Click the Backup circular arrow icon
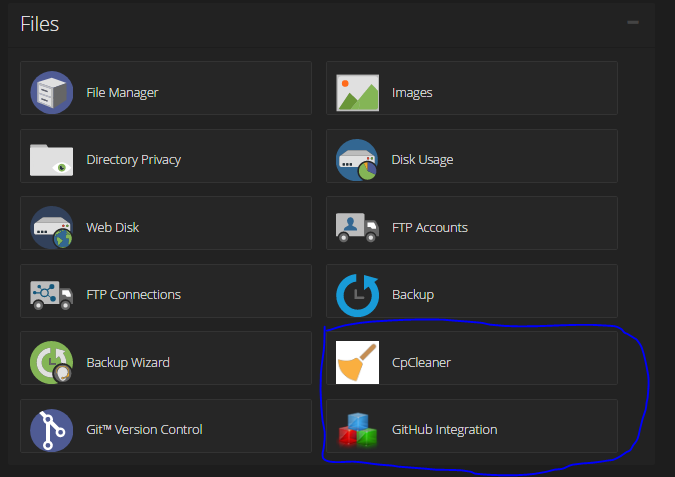The image size is (675, 477). (x=357, y=295)
